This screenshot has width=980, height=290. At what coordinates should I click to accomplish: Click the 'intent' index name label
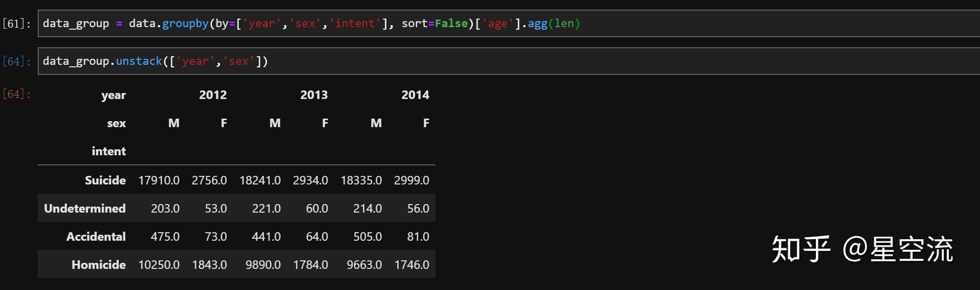(109, 151)
